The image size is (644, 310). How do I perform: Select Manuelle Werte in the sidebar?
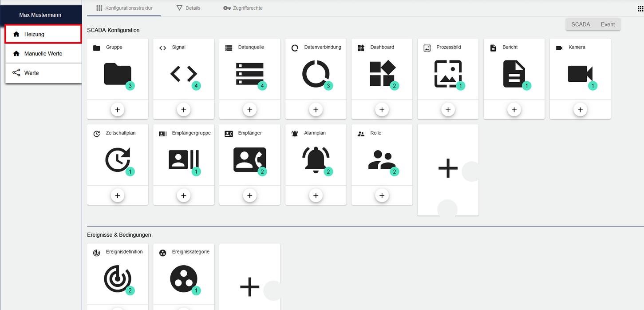pos(43,54)
